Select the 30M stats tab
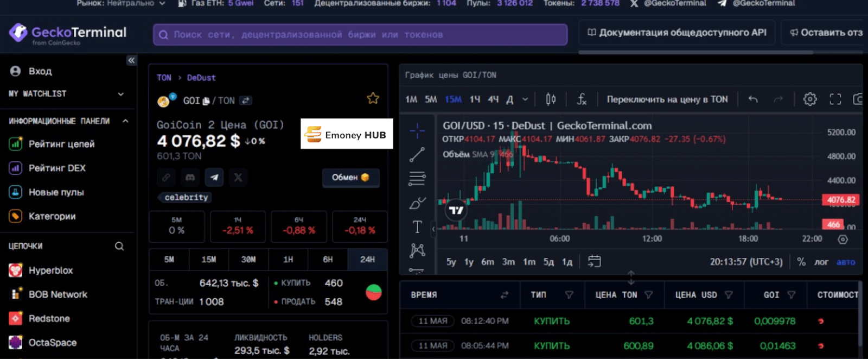The image size is (868, 359). point(248,260)
